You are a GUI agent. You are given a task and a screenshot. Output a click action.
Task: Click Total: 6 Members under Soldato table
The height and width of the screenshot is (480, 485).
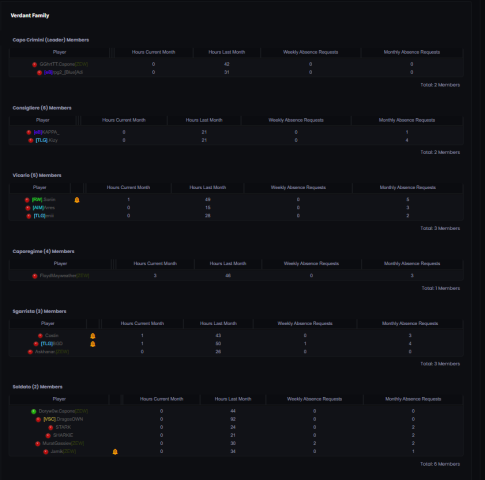pos(440,464)
